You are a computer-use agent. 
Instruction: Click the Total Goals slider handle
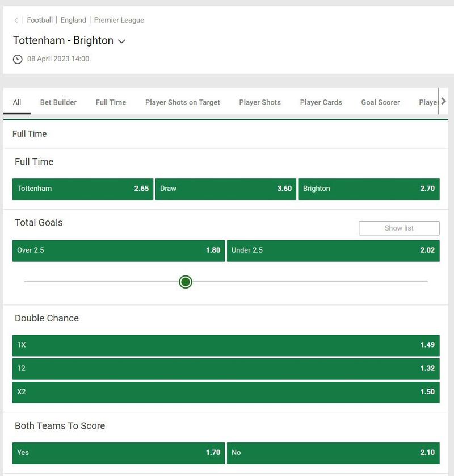[x=186, y=282]
